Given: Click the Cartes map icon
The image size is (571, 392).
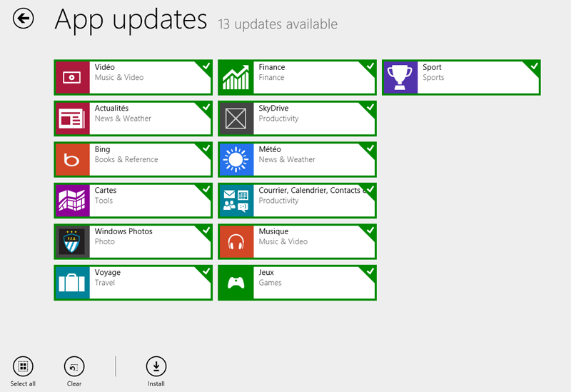Looking at the screenshot, I should 72,201.
